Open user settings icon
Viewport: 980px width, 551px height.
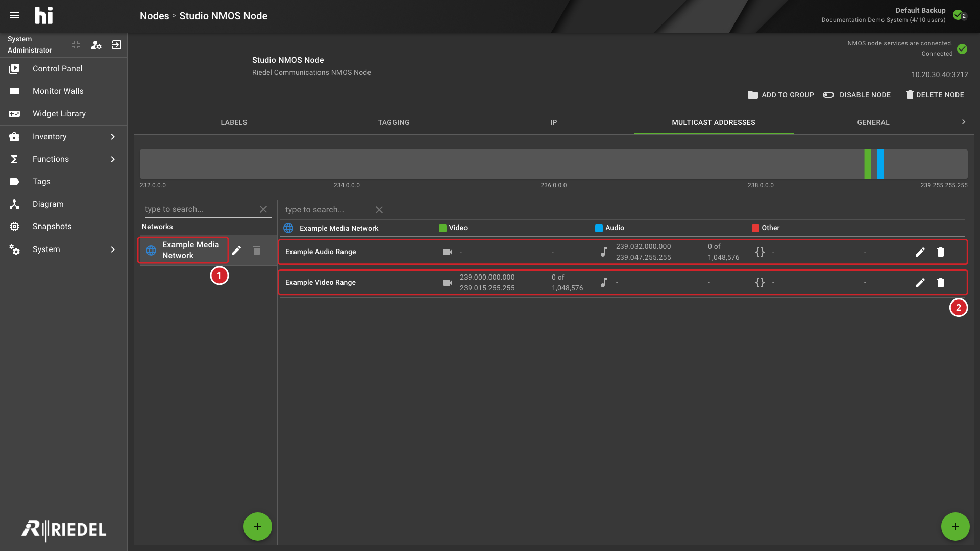[x=96, y=45]
